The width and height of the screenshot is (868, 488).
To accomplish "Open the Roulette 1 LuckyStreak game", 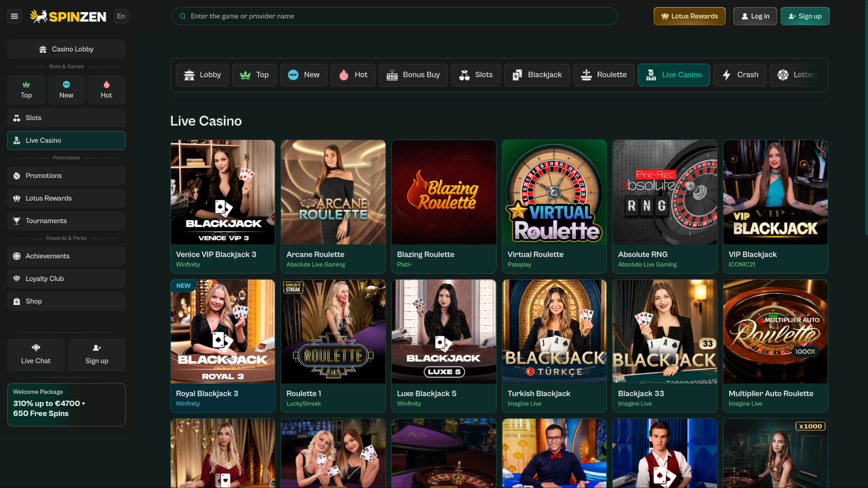I will [333, 346].
